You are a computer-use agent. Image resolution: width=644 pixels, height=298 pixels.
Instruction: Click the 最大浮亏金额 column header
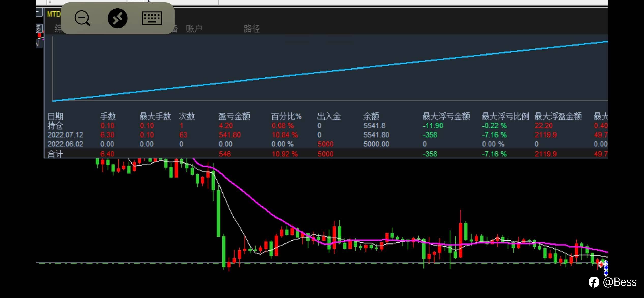pos(446,116)
